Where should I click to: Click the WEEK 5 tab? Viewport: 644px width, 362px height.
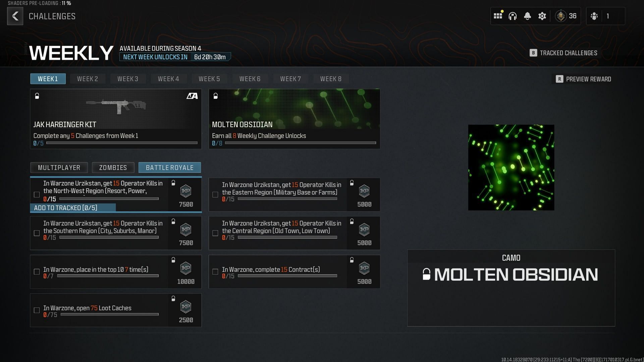[209, 79]
